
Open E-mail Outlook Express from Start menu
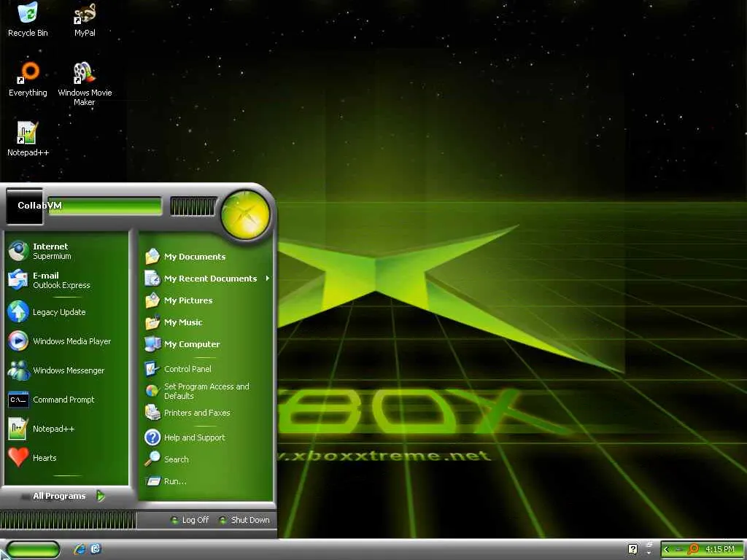(66, 280)
